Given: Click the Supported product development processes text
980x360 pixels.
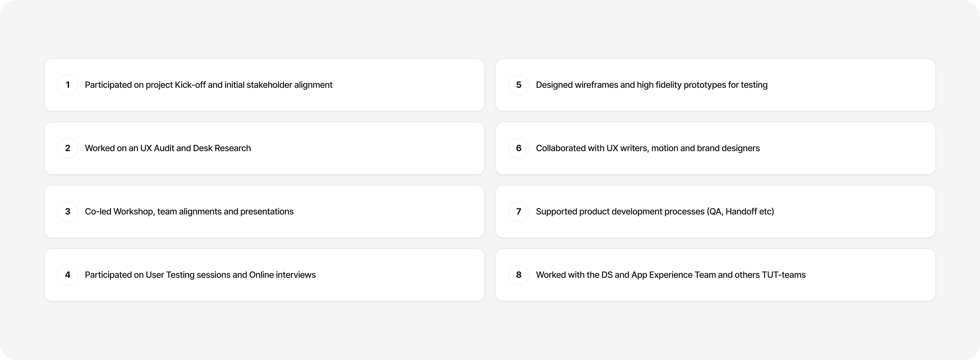Looking at the screenshot, I should point(655,211).
